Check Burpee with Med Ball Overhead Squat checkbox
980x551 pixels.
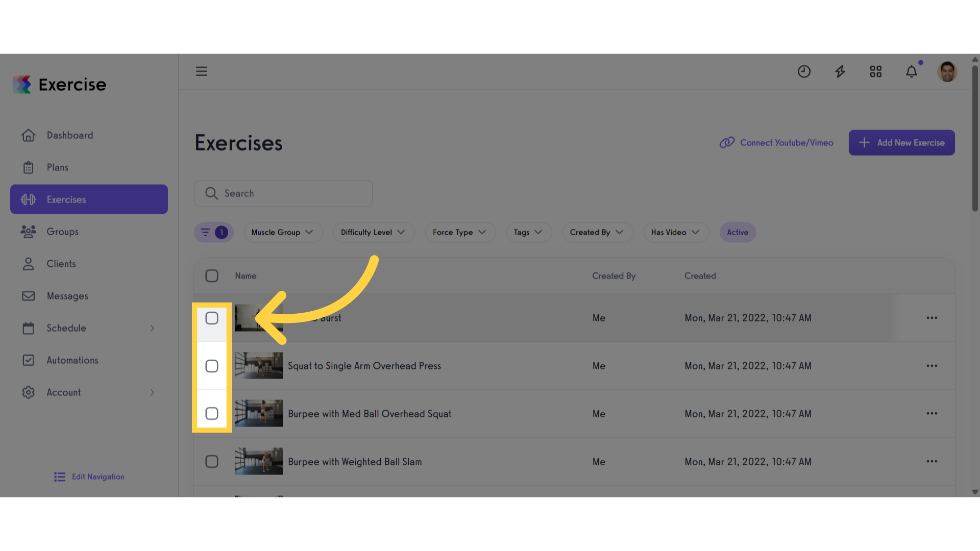pyautogui.click(x=211, y=414)
